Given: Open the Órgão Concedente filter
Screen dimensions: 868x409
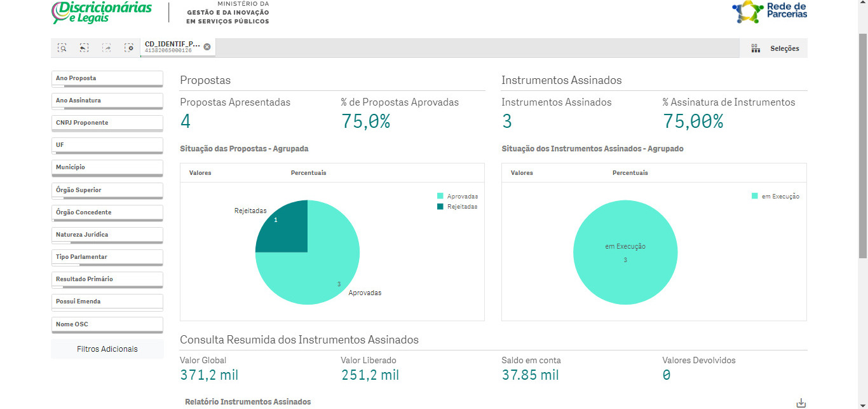Looking at the screenshot, I should 107,213.
